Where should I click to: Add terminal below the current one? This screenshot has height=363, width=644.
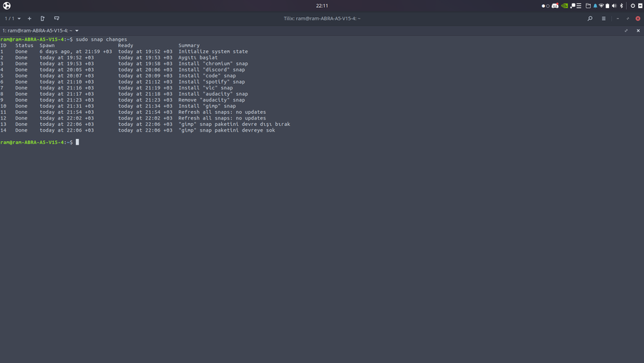click(57, 19)
